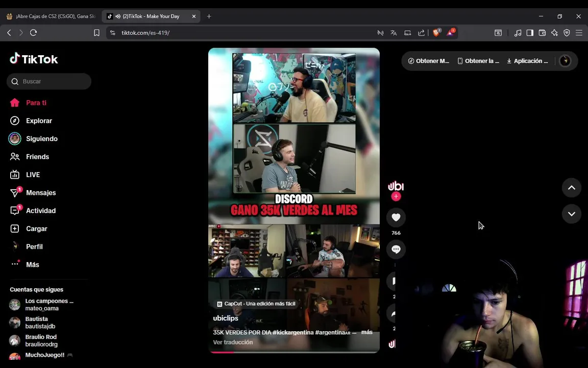Screen dimensions: 588x368
Task: Open the VPN shield icon
Action: click(567, 33)
